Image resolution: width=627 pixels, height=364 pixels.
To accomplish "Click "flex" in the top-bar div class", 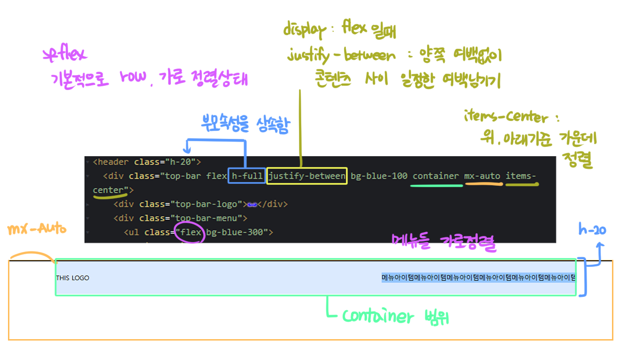I will point(216,176).
